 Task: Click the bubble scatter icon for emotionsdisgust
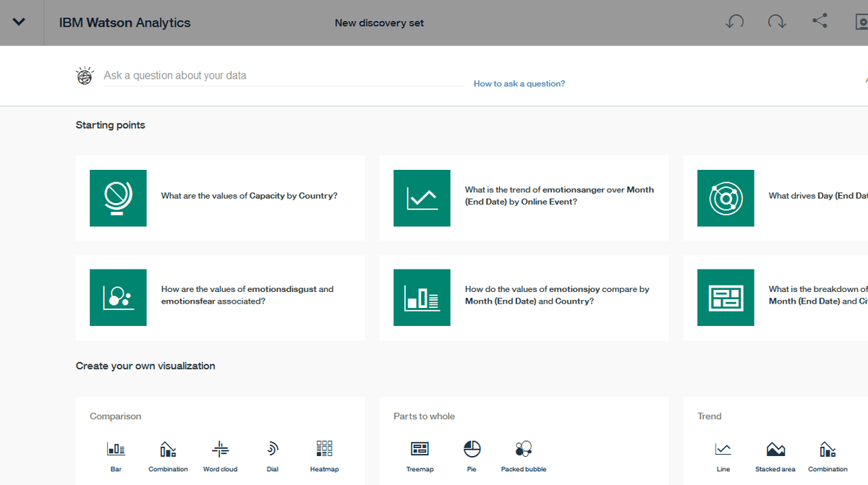(x=118, y=298)
